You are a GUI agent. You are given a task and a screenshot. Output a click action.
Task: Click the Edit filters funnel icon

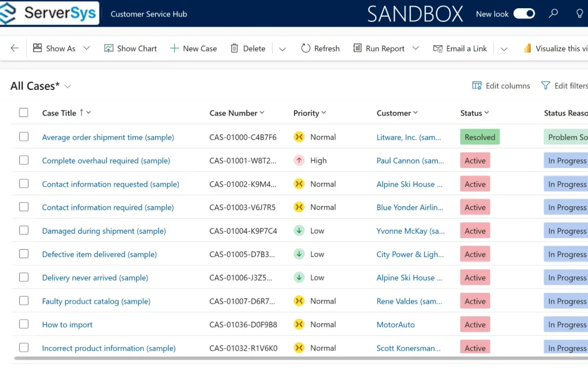click(x=546, y=86)
